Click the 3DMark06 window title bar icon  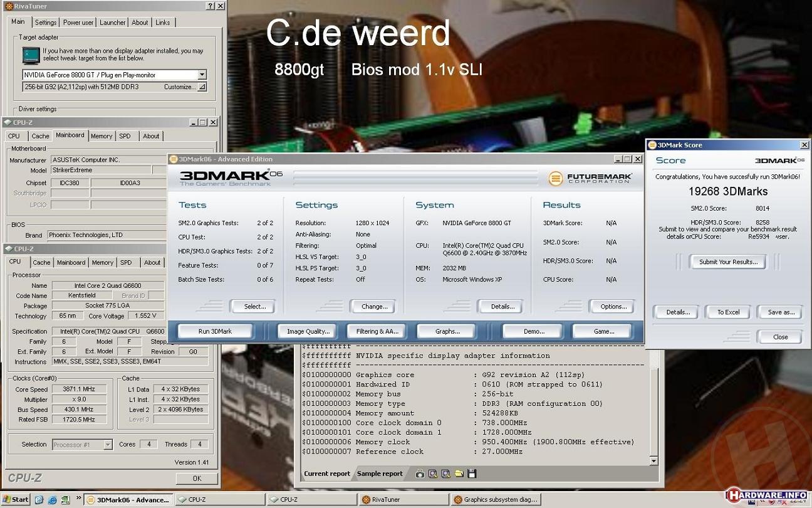coord(174,159)
